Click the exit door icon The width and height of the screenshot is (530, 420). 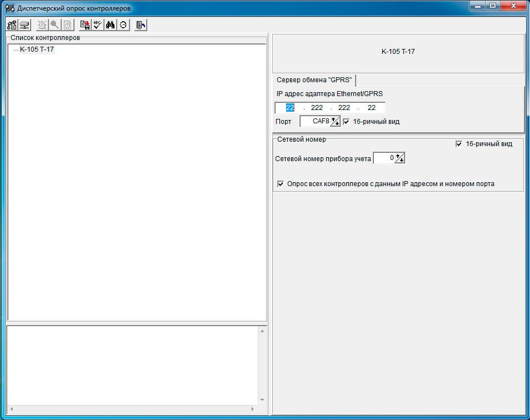tap(141, 25)
